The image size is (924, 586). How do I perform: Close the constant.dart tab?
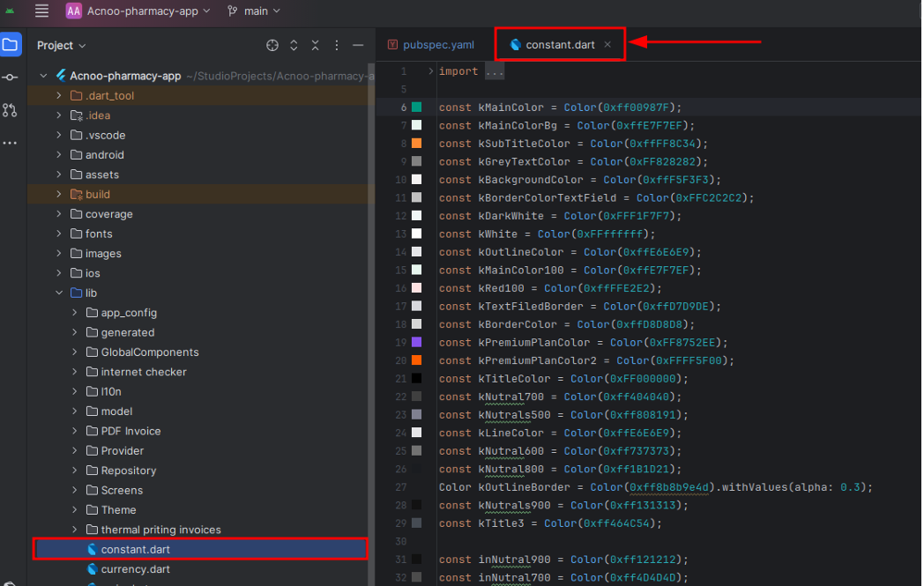click(x=607, y=44)
